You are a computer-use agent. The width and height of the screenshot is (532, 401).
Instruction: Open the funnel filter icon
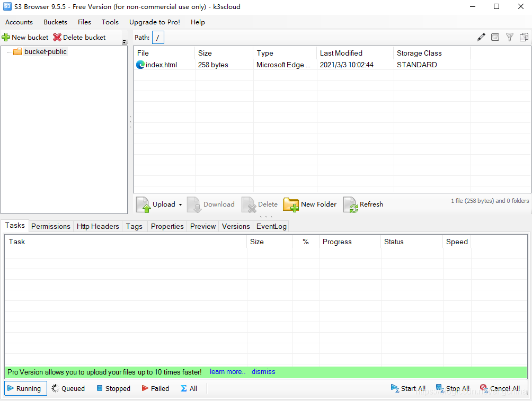(510, 37)
